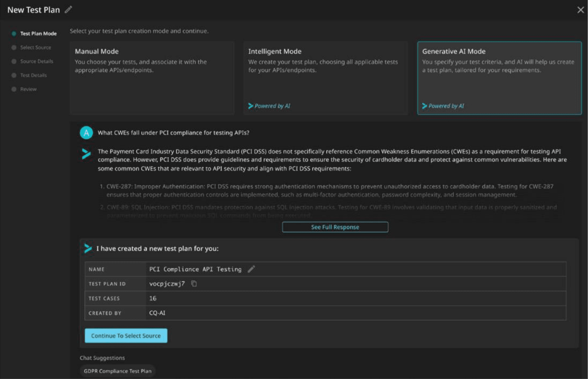Screen dimensions: 588x379
Task: Click the created by value CQ-AI
Action: [x=157, y=313]
